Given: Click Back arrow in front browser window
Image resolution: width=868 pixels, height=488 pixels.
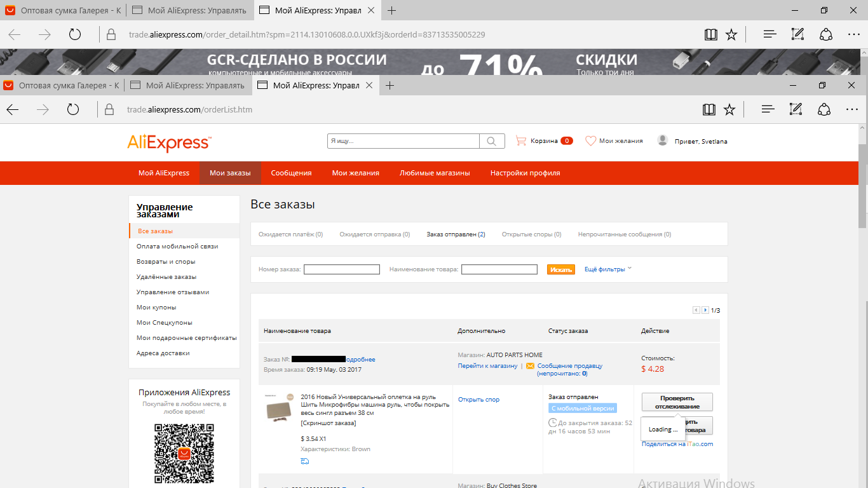Looking at the screenshot, I should pyautogui.click(x=13, y=109).
